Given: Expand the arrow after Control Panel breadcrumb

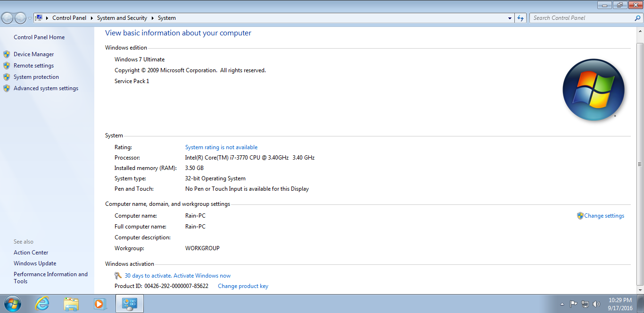Looking at the screenshot, I should (91, 18).
